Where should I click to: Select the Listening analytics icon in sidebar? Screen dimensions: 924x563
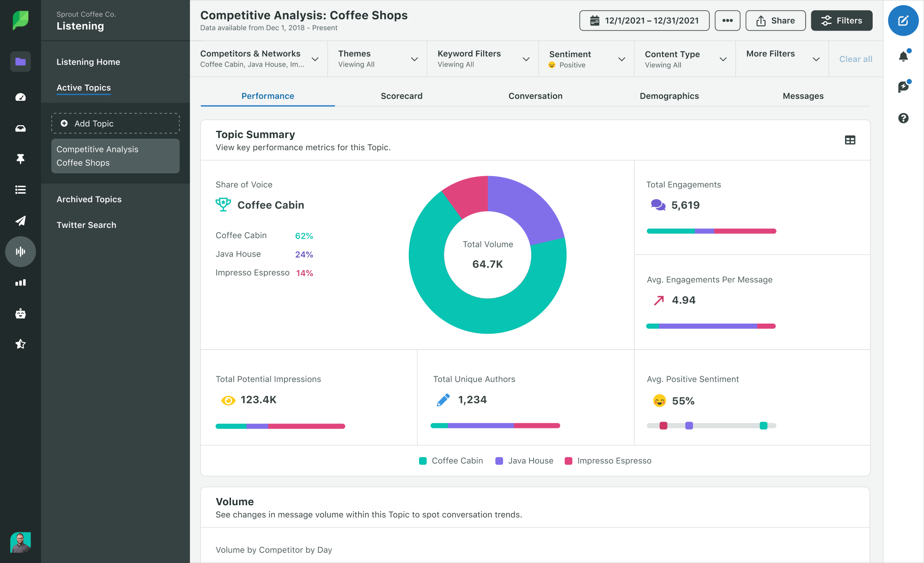(19, 251)
